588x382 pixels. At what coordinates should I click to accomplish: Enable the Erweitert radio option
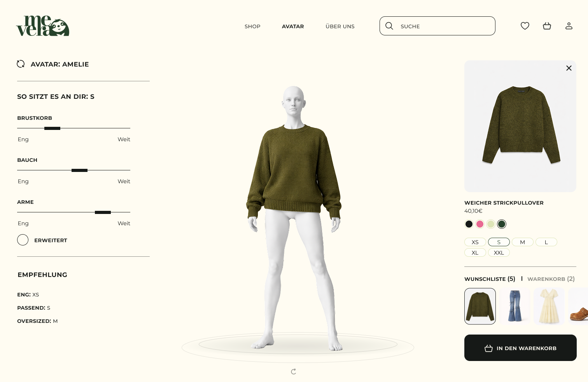pyautogui.click(x=23, y=240)
